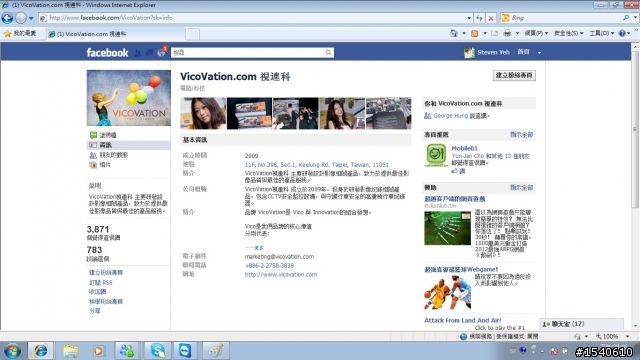Stop loading with the red X icon
Screen dimensions: 640x360
coord(491,18)
